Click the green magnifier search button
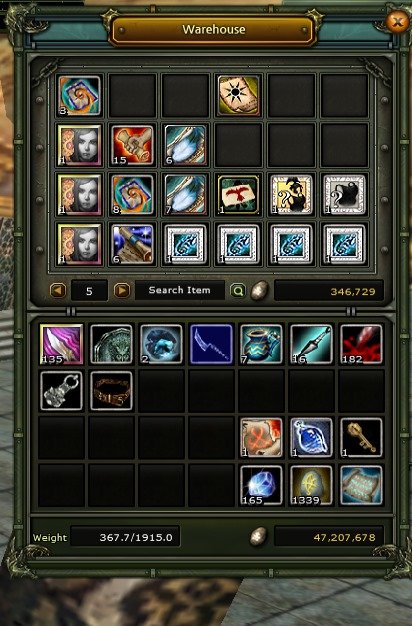This screenshot has width=412, height=626. click(238, 291)
